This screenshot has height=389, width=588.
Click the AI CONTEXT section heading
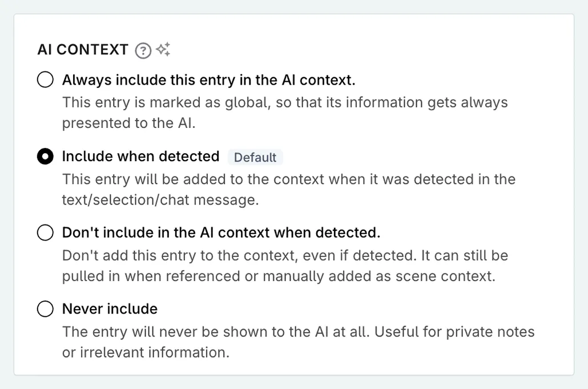pos(82,50)
